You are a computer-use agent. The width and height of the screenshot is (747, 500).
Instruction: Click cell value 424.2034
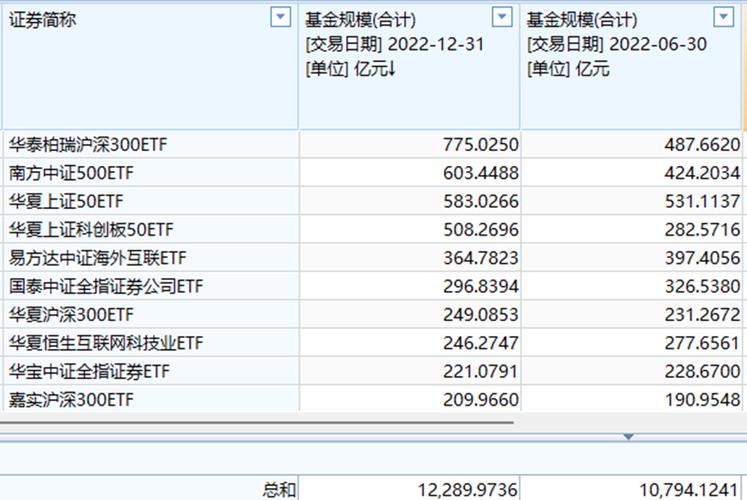click(703, 173)
